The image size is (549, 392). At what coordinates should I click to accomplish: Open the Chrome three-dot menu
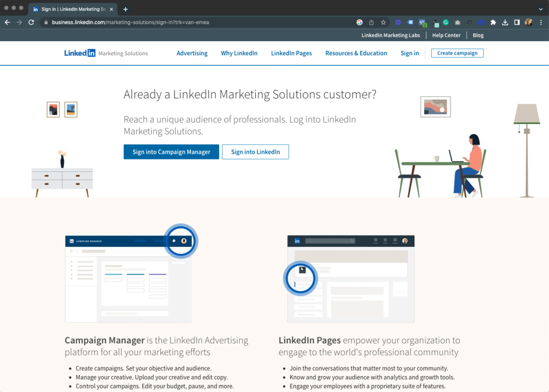tap(541, 22)
